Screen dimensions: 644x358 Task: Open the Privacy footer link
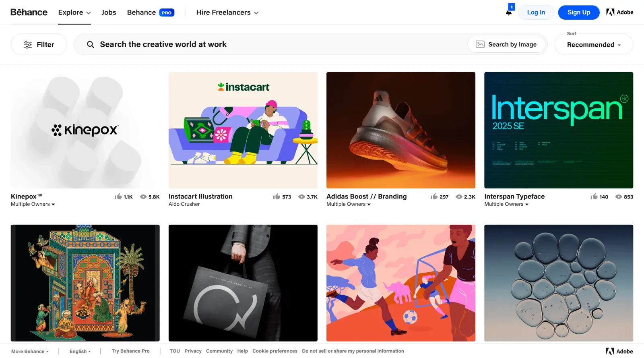pyautogui.click(x=193, y=351)
